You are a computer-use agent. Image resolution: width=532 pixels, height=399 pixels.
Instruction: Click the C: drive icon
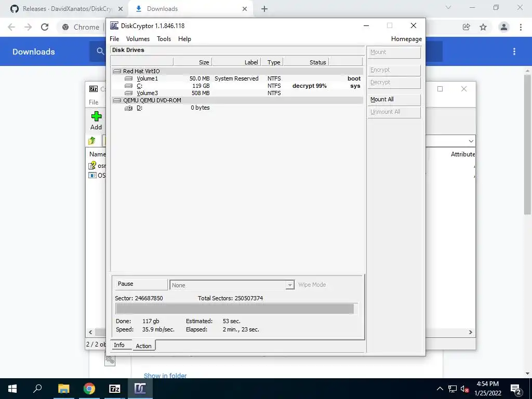129,86
